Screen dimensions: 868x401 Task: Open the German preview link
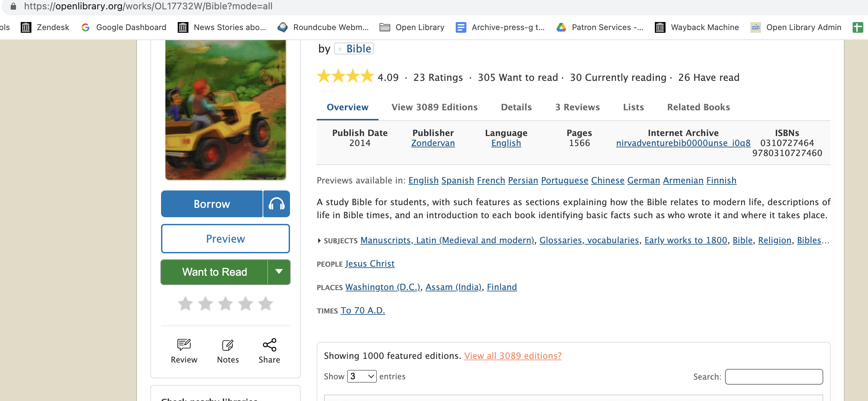coord(643,181)
